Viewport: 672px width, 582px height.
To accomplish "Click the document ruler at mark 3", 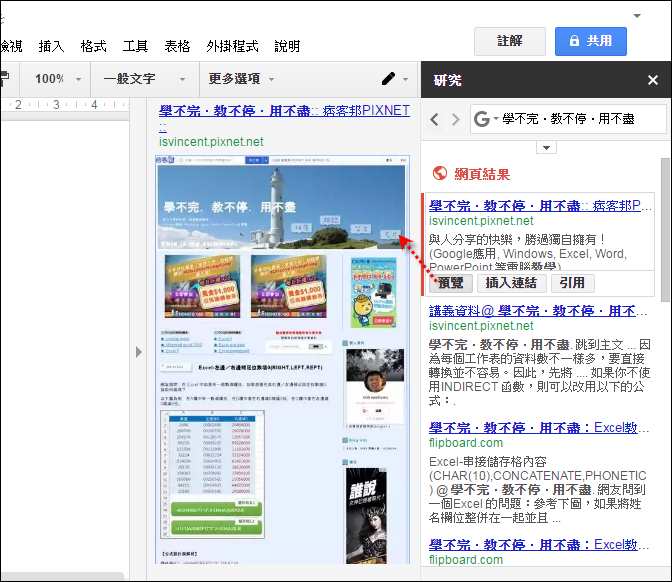I will point(56,105).
